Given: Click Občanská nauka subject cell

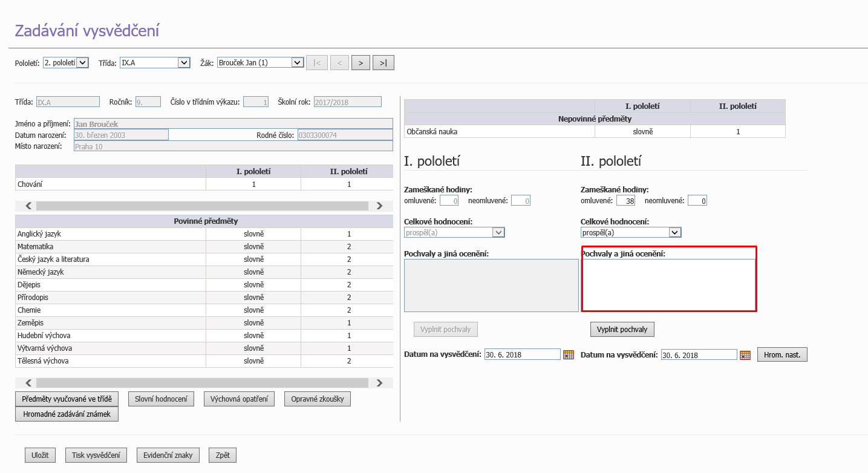Looking at the screenshot, I should [x=500, y=131].
